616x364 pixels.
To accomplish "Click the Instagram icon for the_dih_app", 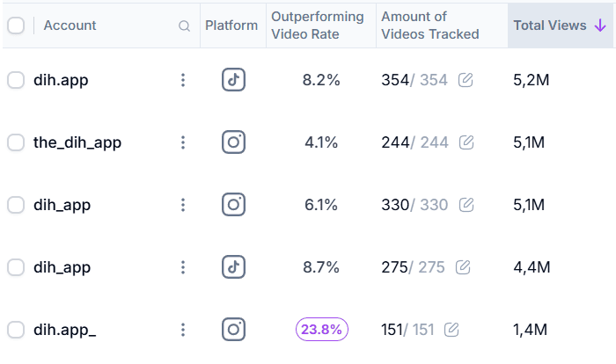I will [x=233, y=142].
